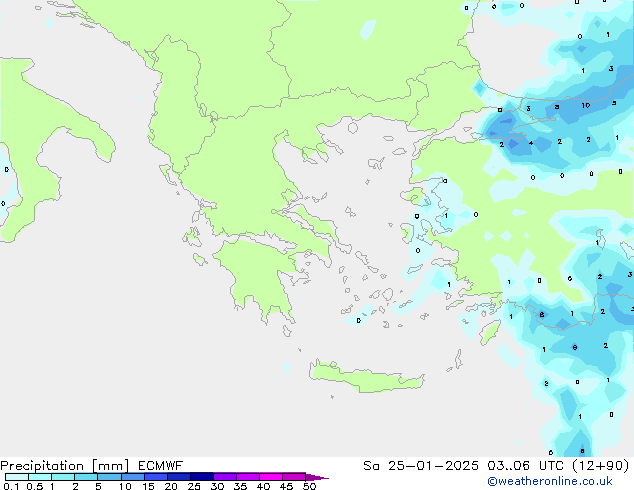
Task: Select the 15 mm blue legend swatch
Action: pos(156,477)
